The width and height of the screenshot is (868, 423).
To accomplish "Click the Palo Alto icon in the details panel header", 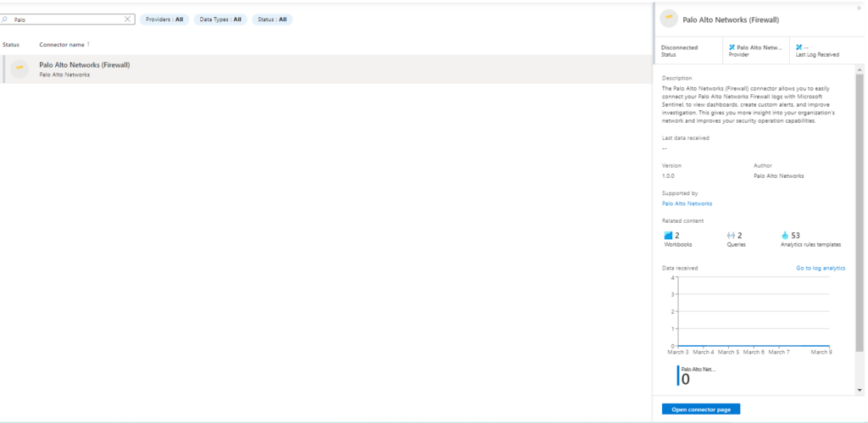I will pos(670,19).
